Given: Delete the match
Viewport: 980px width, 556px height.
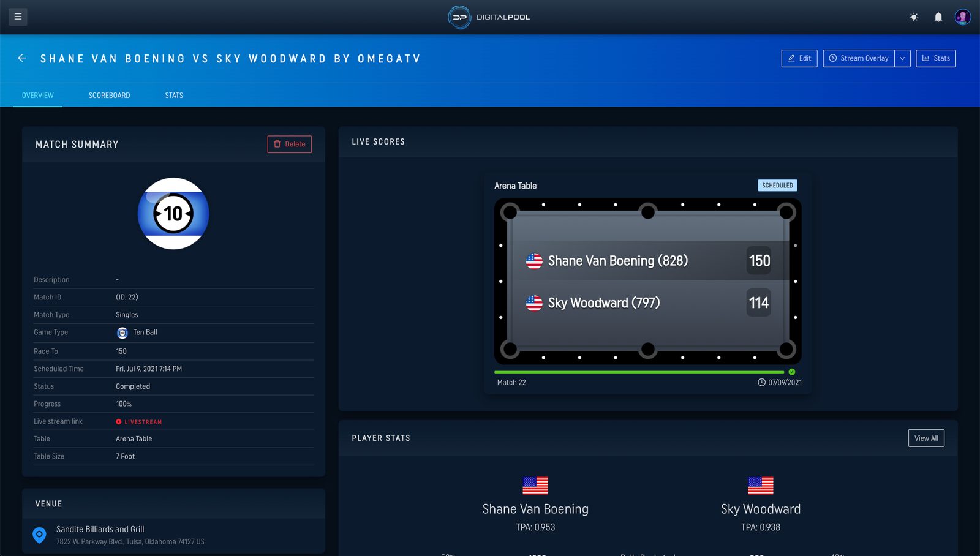Looking at the screenshot, I should 290,144.
